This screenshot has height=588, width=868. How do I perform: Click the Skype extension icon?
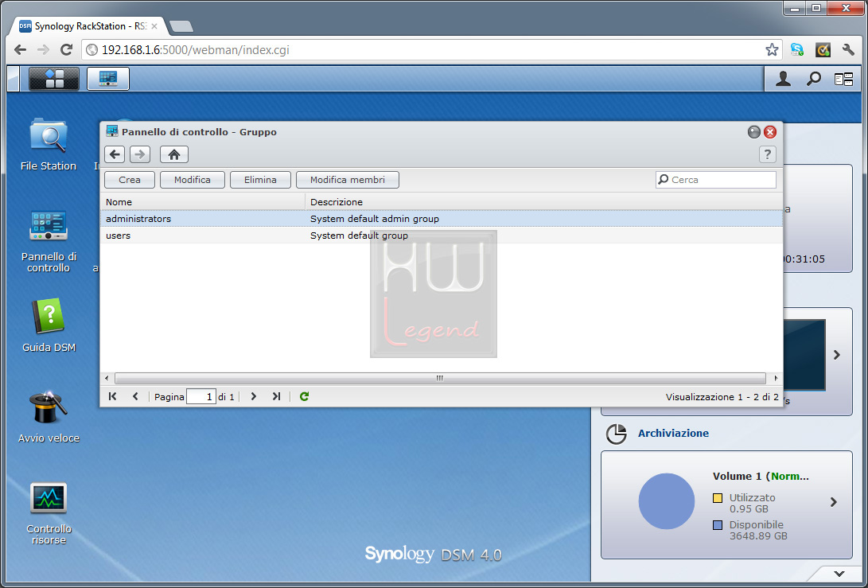click(797, 50)
